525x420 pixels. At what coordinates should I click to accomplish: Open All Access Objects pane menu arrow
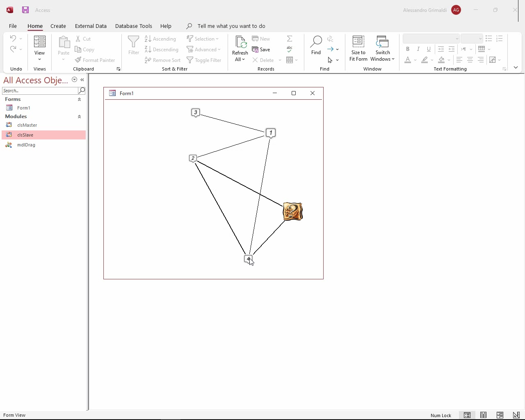[x=74, y=80]
